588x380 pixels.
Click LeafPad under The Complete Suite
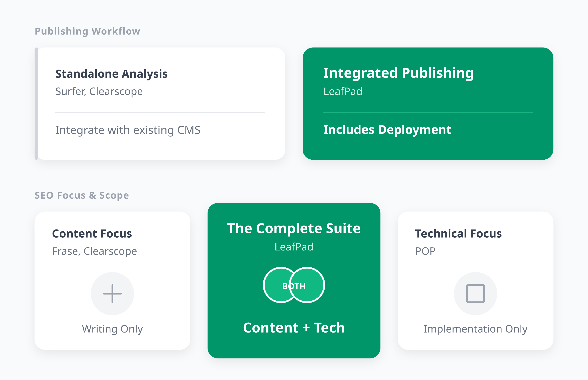pos(294,247)
